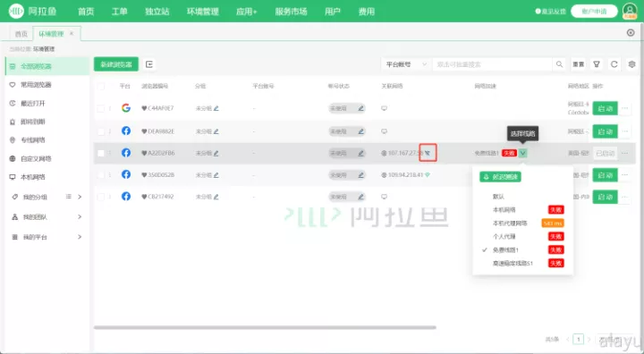The width and height of the screenshot is (644, 354).
Task: Expand 我的分组 in the sidebar
Action: pos(80,197)
